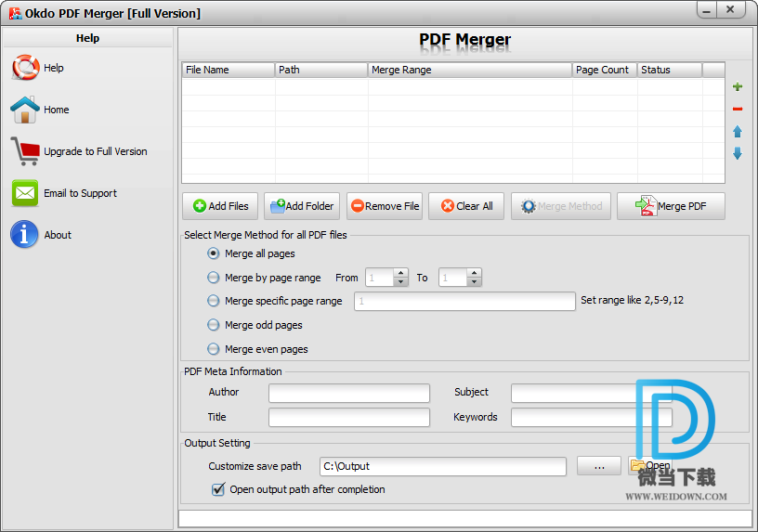The height and width of the screenshot is (532, 758).
Task: Click the Author input field
Action: point(349,393)
